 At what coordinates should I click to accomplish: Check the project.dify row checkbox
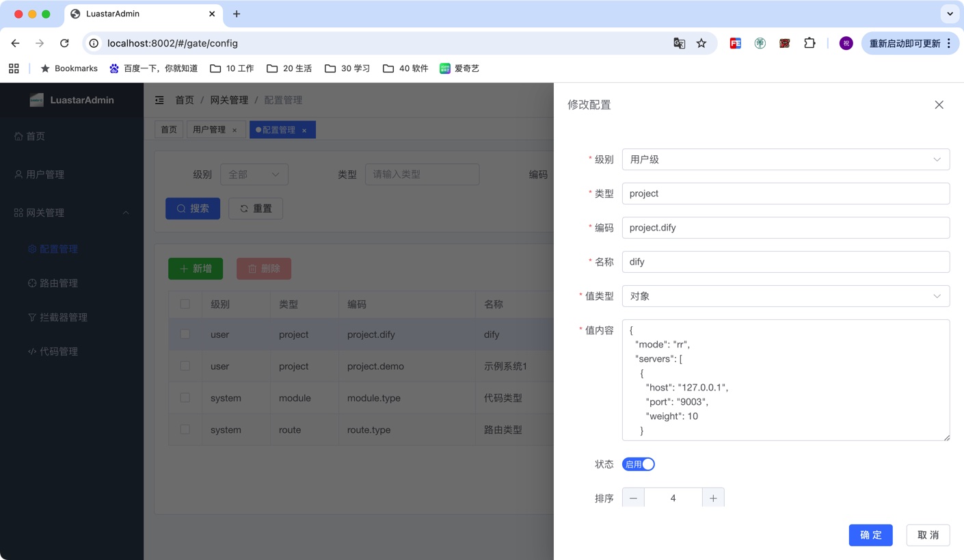[185, 334]
